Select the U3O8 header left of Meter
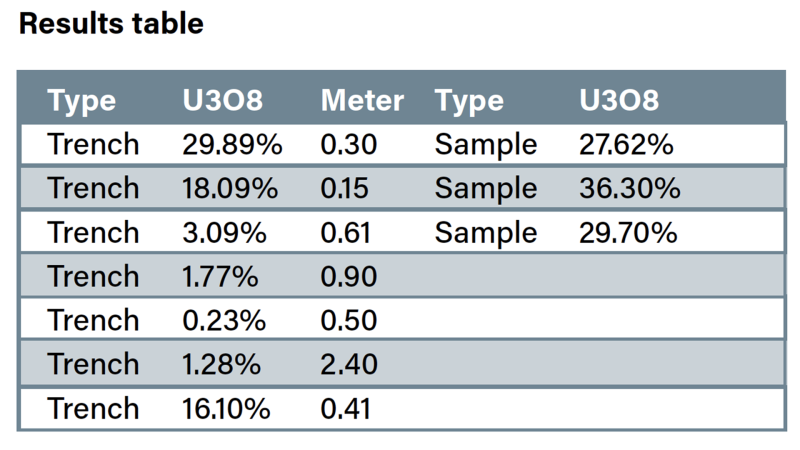Screen dimensions: 800x450 pyautogui.click(x=224, y=100)
